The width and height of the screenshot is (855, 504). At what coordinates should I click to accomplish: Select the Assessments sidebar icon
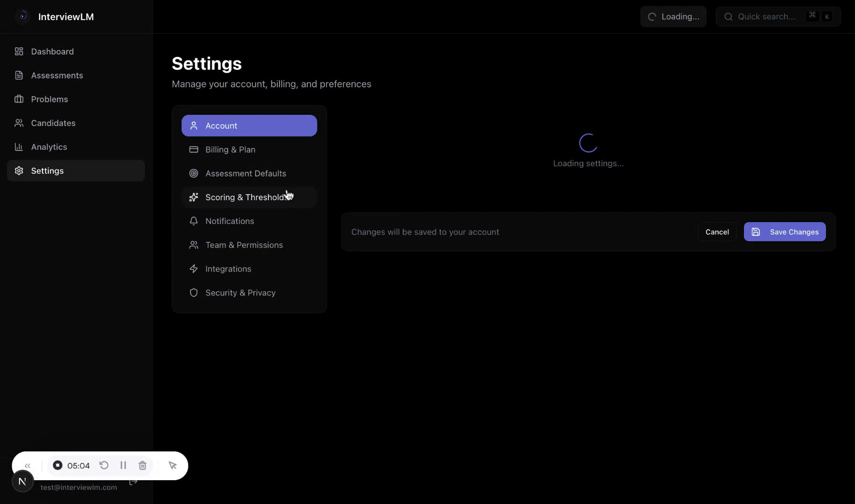(19, 75)
